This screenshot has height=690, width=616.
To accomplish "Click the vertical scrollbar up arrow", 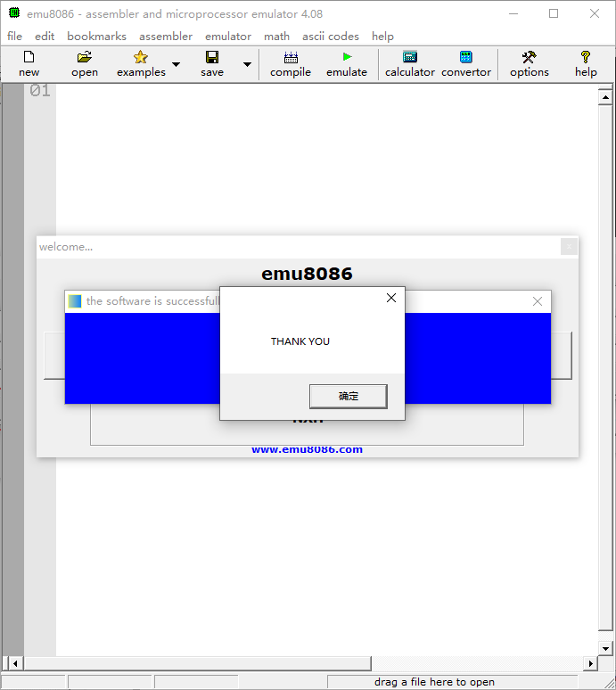I will pos(605,97).
